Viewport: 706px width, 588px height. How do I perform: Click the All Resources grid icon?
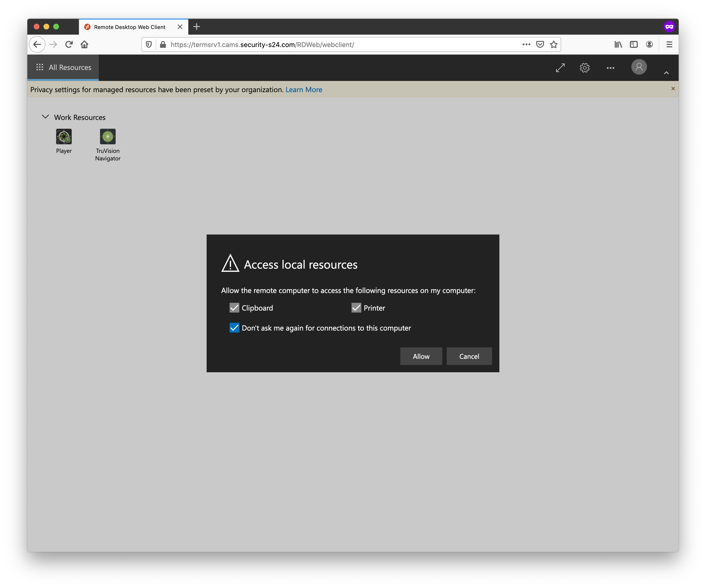40,67
